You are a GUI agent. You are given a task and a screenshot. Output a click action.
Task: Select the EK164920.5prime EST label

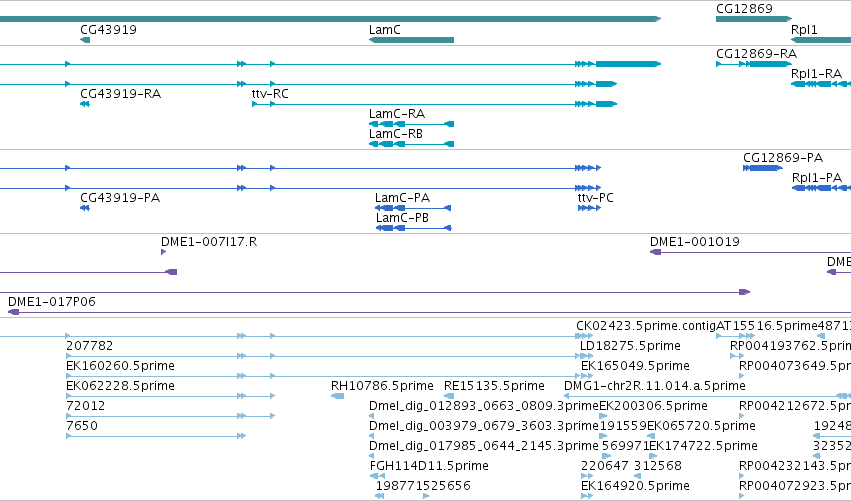point(635,486)
